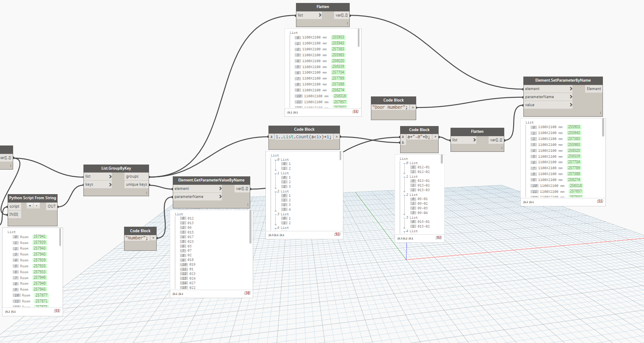Screen dimensions: 644x343
Task: Click the 'Element' output port of SetParameterByName
Action: coord(594,89)
